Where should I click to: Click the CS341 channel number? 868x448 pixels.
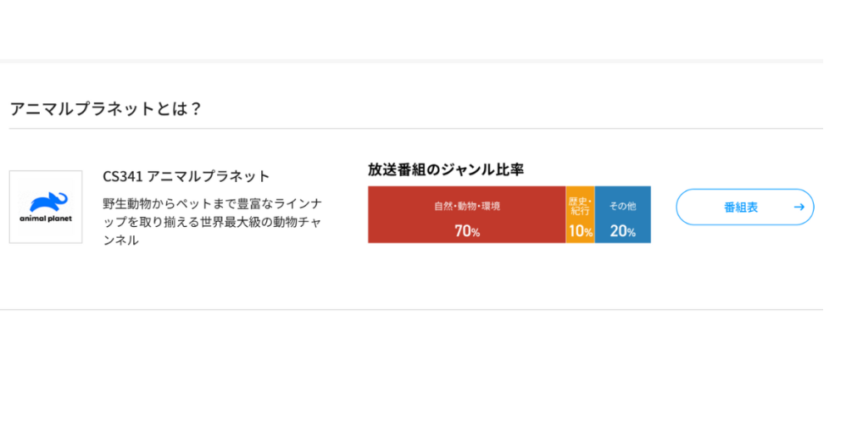click(123, 176)
